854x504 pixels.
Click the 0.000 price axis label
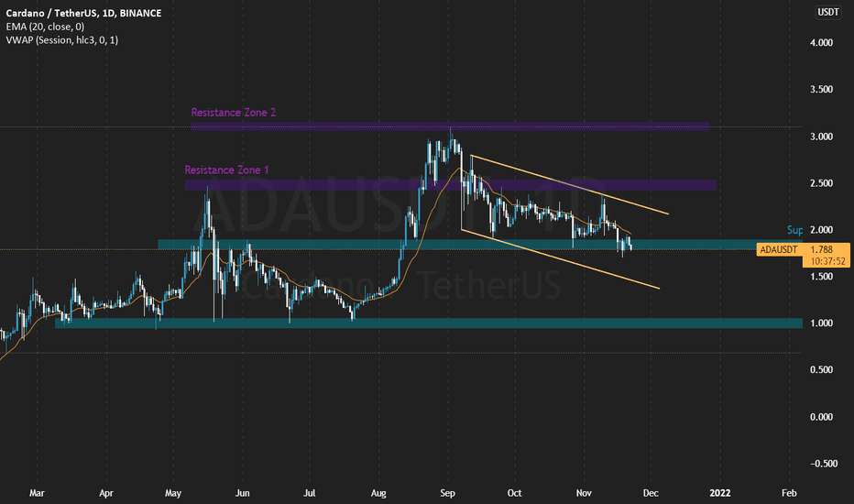[821, 417]
